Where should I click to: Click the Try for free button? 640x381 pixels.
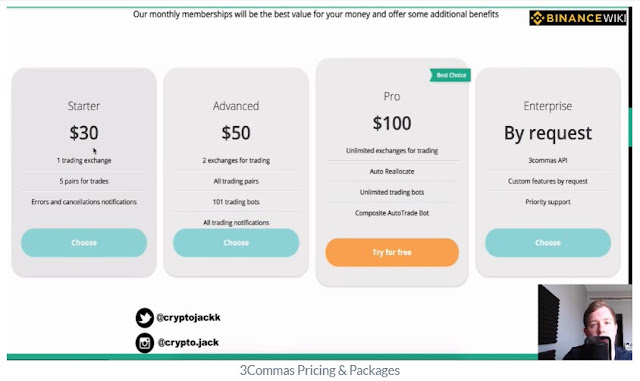[x=392, y=252]
